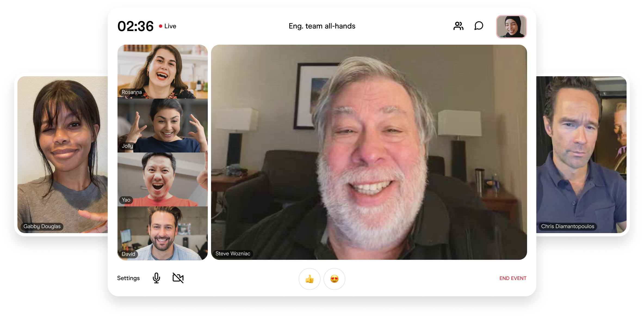Open the chat bubble icon
644x317 pixels.
[479, 26]
